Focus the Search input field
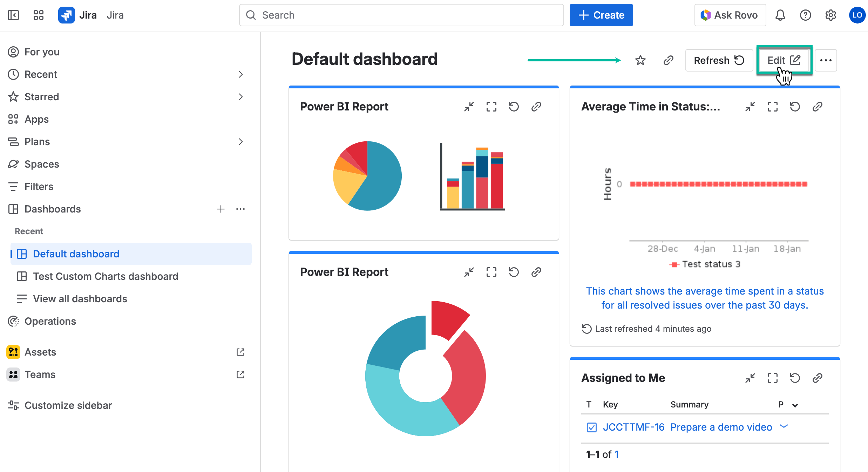The image size is (868, 472). point(401,15)
